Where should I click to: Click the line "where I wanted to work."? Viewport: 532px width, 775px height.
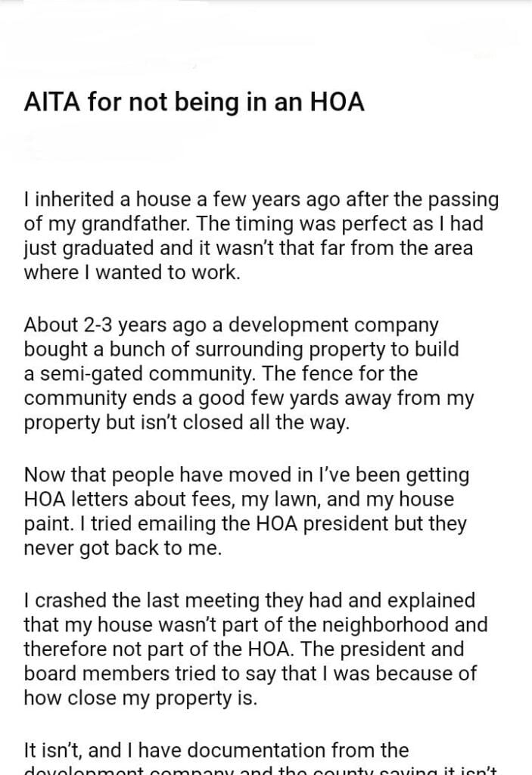132,273
